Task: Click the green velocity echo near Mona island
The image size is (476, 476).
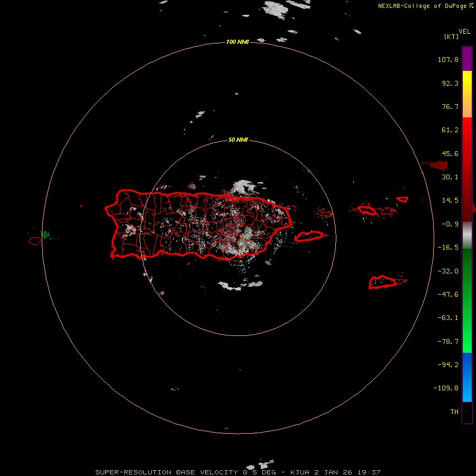Action: tap(46, 235)
